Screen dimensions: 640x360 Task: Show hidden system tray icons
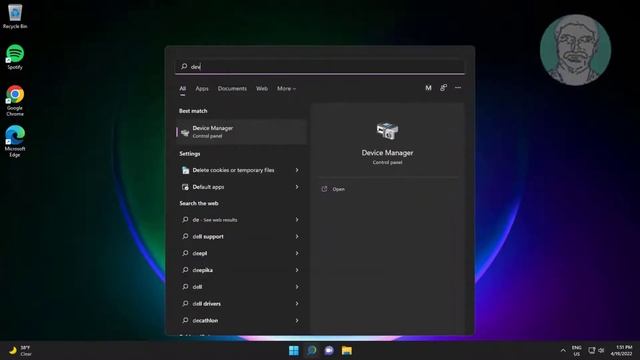[563, 351]
